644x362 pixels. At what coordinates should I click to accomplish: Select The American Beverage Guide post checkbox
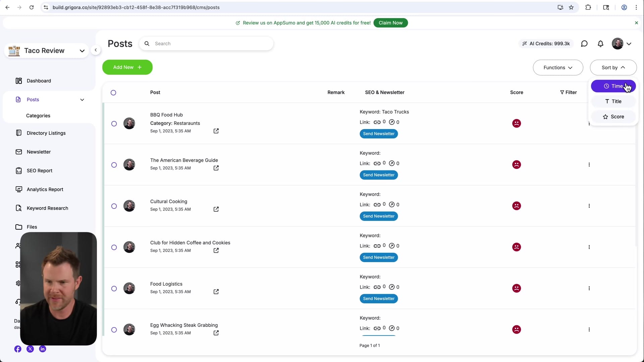point(114,165)
